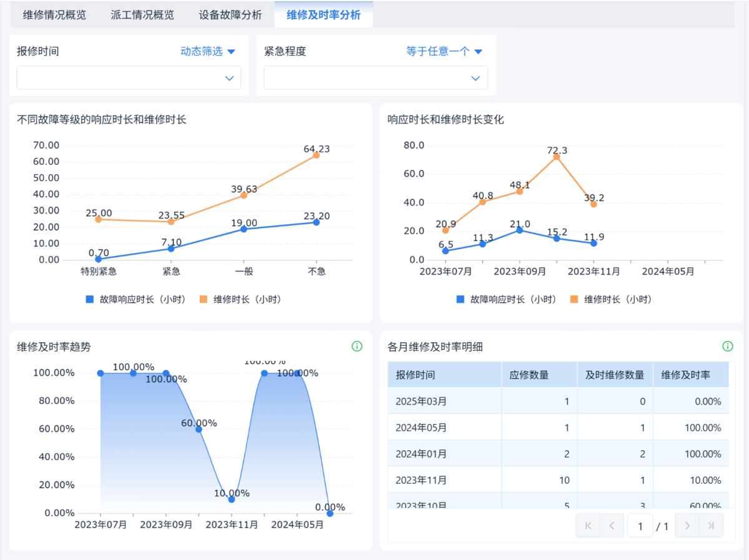Sort by 维修及时率 column header
This screenshot has height=560, width=749.
click(690, 375)
